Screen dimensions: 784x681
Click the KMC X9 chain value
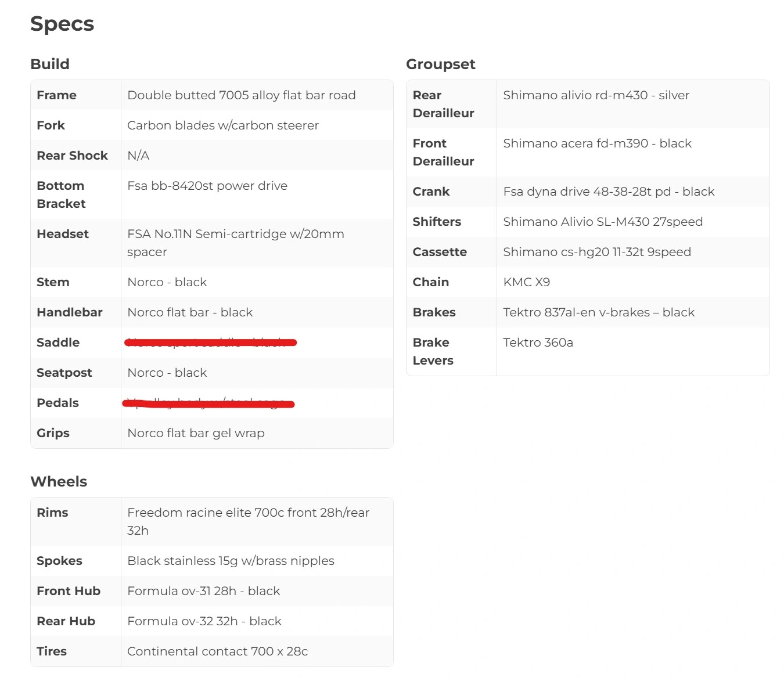(526, 282)
